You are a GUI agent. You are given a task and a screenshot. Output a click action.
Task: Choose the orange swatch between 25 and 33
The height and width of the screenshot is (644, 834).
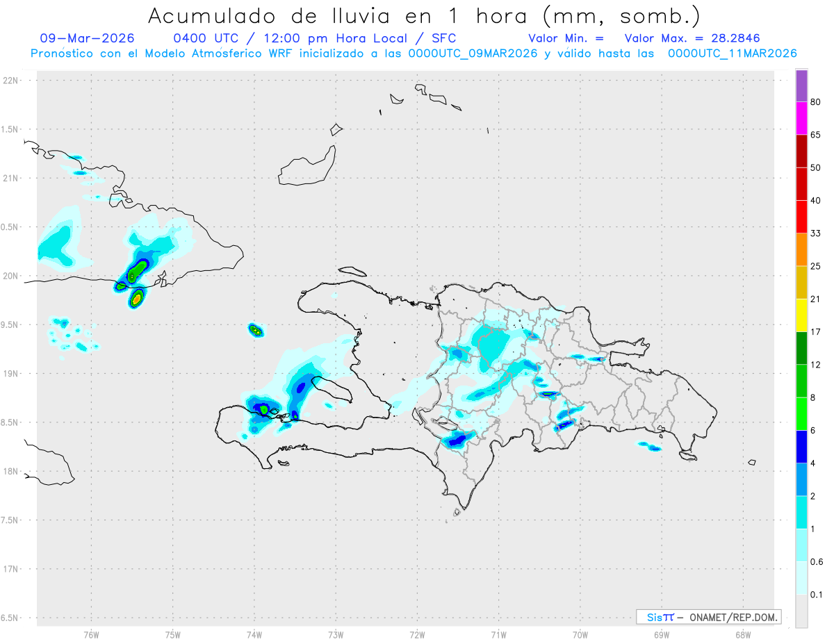pyautogui.click(x=801, y=249)
